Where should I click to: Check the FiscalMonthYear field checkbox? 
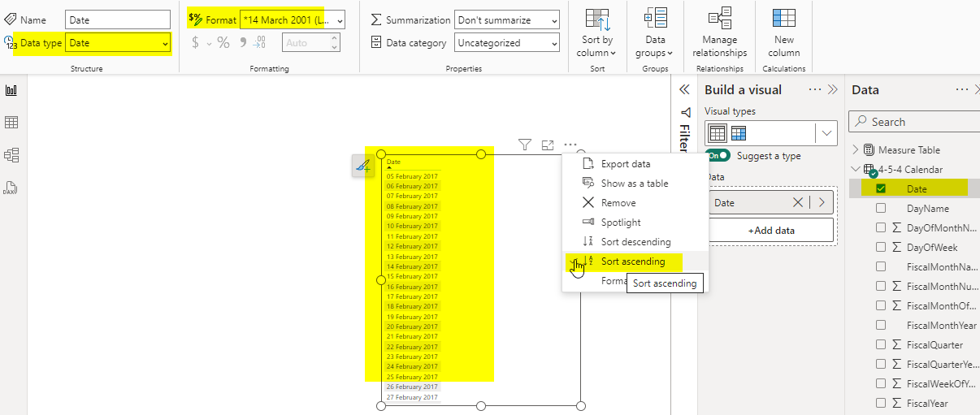(881, 325)
